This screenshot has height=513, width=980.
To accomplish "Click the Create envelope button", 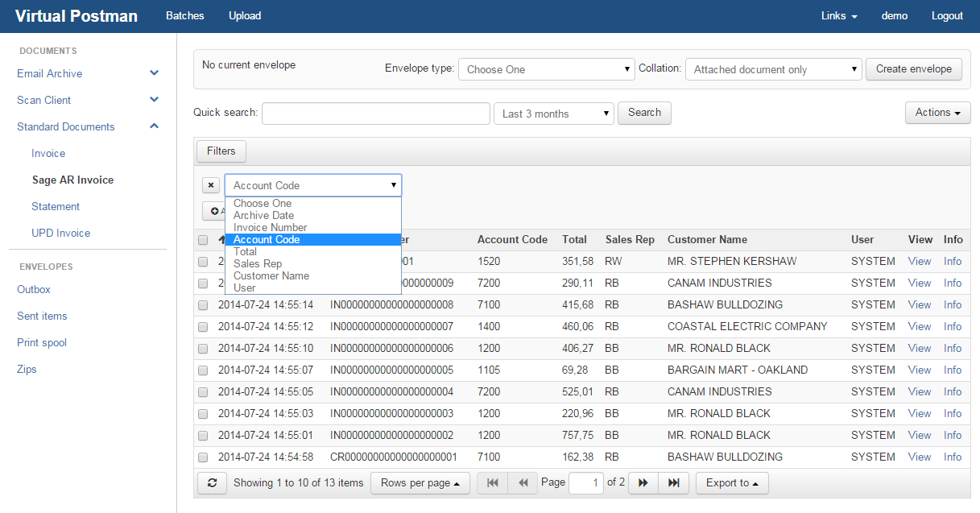I will 913,69.
